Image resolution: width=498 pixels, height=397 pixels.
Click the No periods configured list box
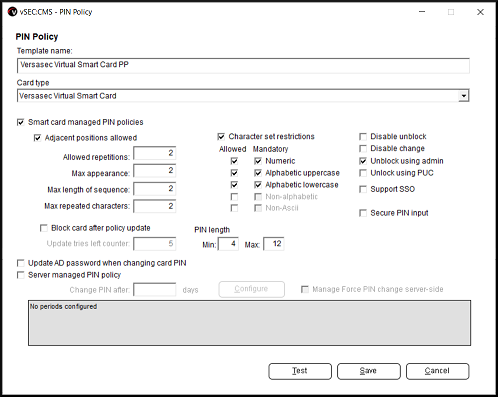(x=249, y=323)
